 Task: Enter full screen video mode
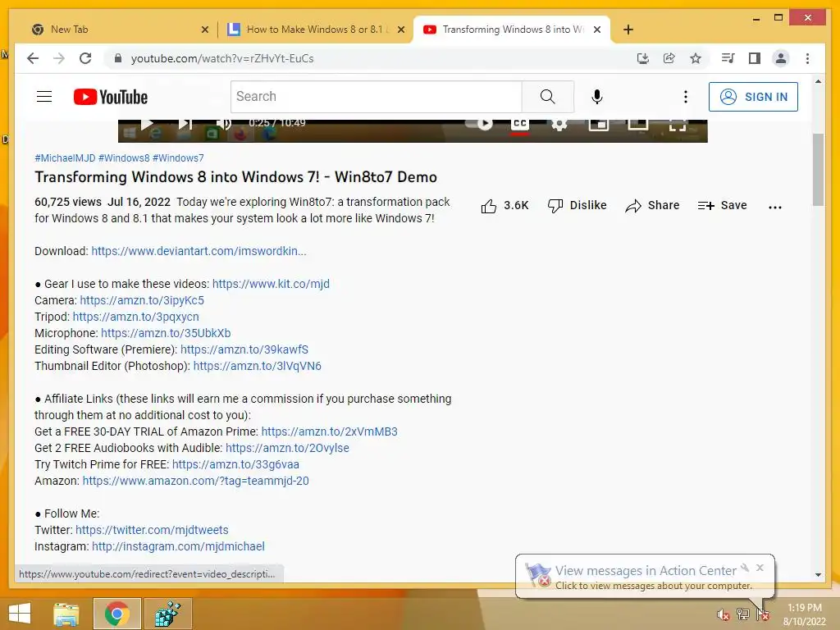pos(678,126)
